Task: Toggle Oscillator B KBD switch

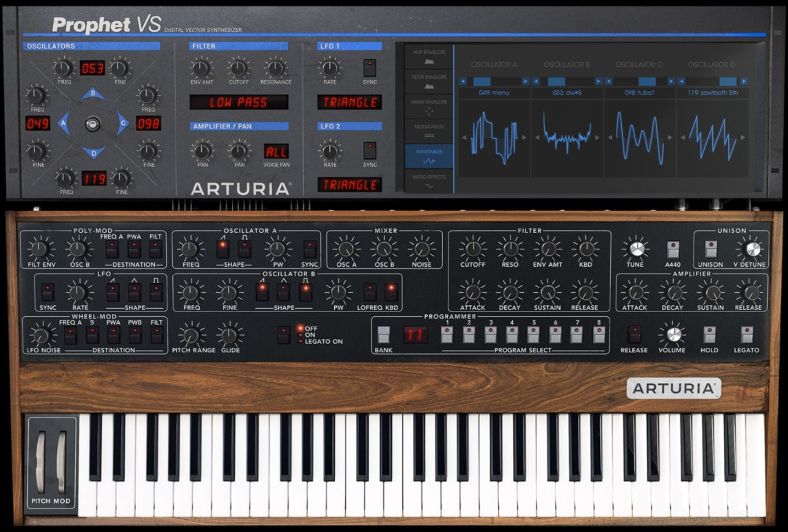Action: point(391,292)
